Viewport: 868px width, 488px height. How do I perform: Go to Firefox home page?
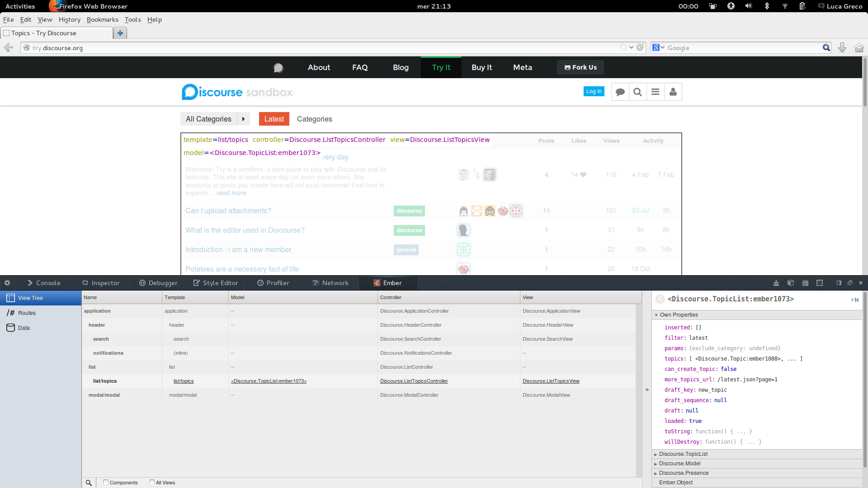[859, 47]
